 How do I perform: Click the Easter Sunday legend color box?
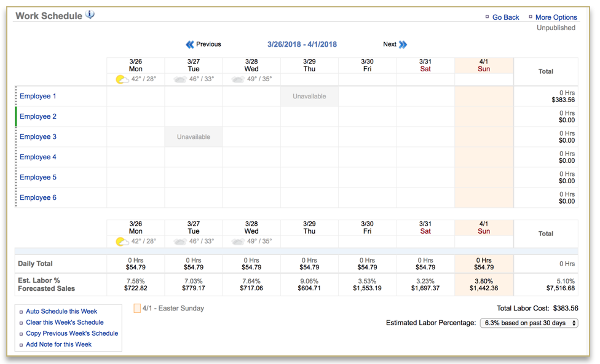pos(137,309)
